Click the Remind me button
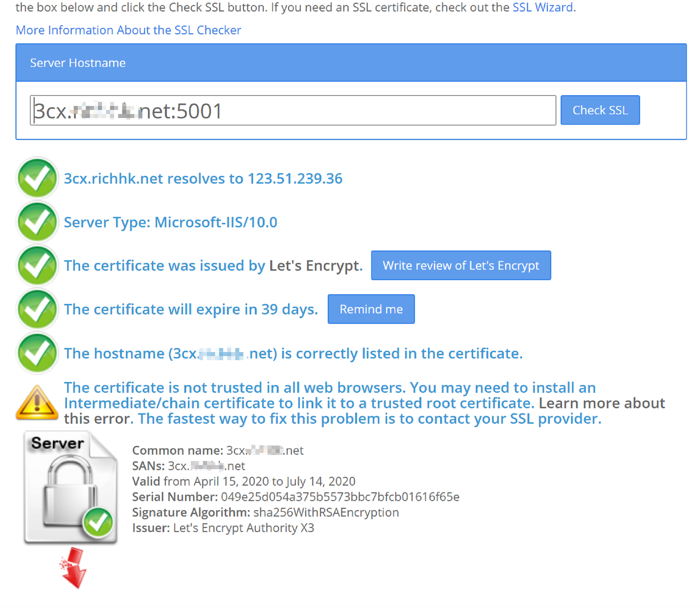Image resolution: width=700 pixels, height=607 pixels. pos(371,309)
